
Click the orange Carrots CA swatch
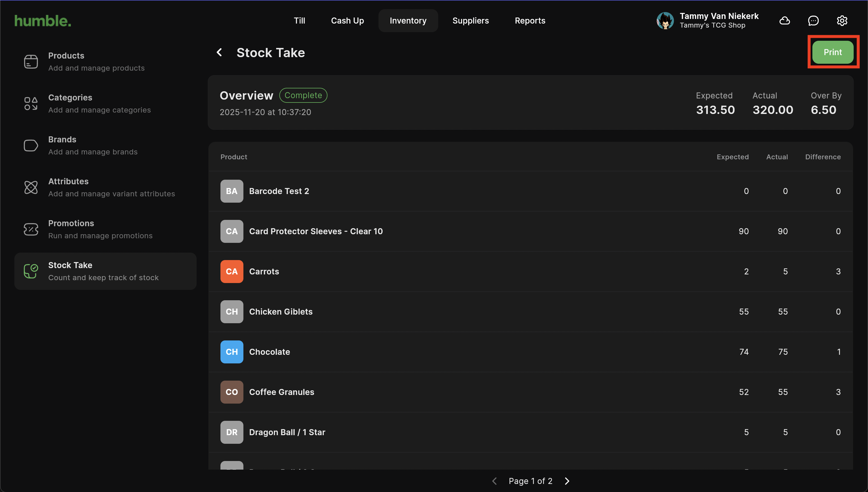[x=231, y=271]
